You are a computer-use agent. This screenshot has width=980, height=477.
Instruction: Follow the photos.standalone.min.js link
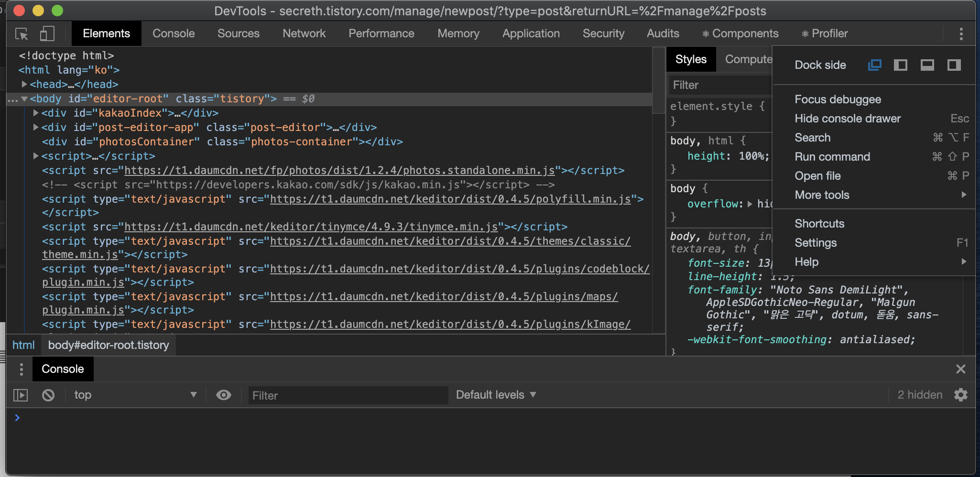339,171
